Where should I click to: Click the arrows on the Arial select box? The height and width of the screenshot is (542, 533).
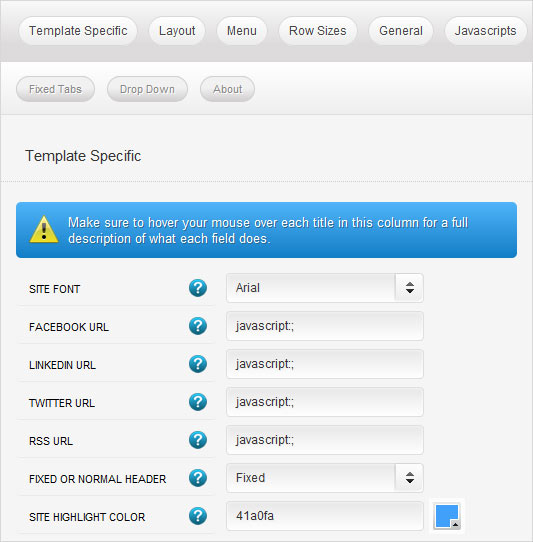410,288
